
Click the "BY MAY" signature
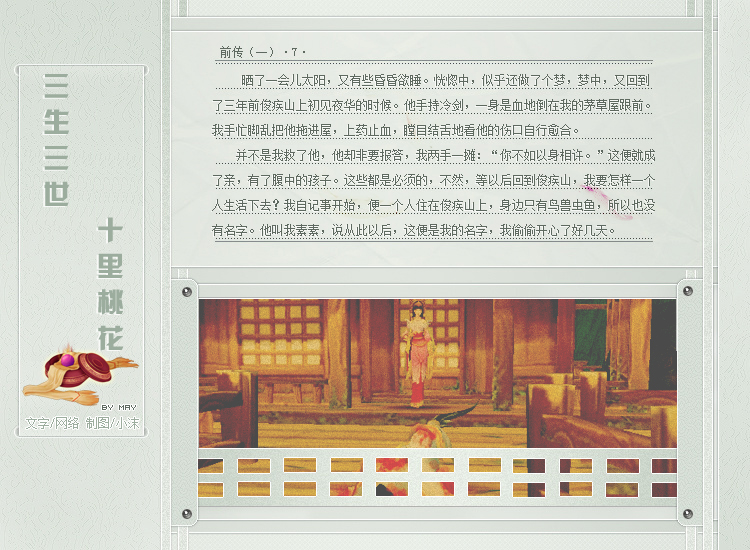tap(118, 407)
